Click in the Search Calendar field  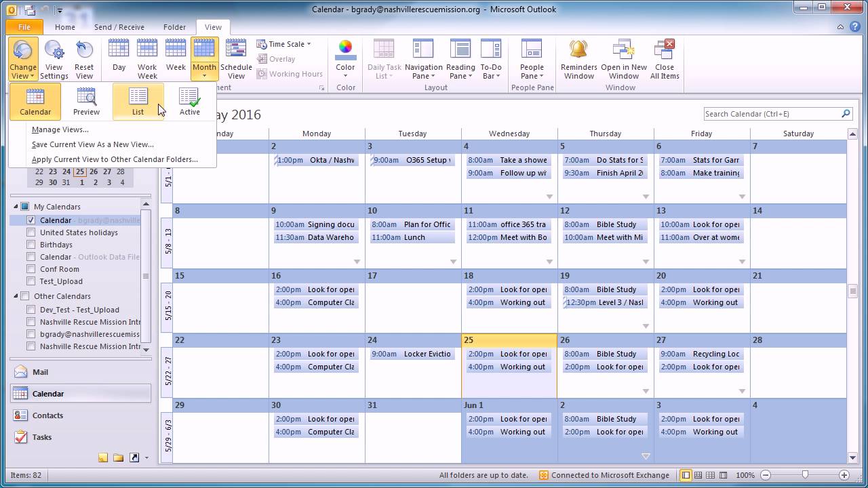pos(772,114)
